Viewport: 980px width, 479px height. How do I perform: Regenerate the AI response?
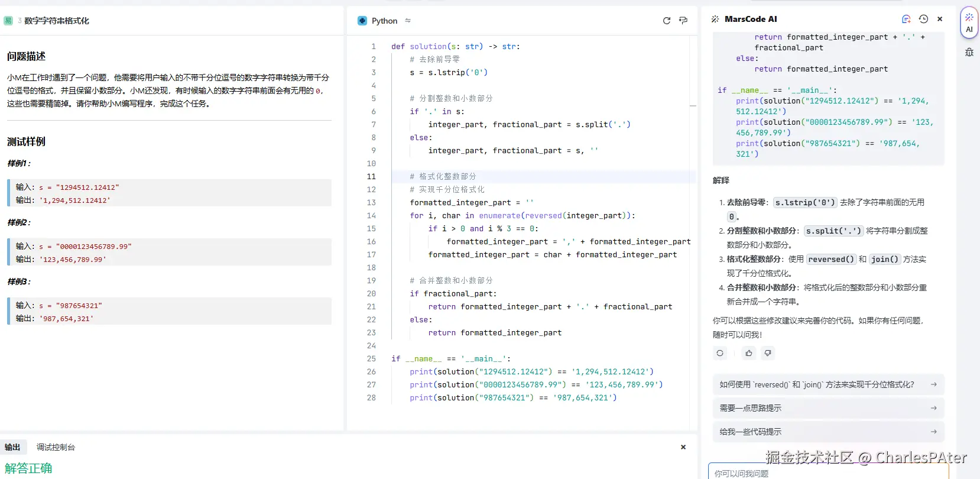[719, 353]
